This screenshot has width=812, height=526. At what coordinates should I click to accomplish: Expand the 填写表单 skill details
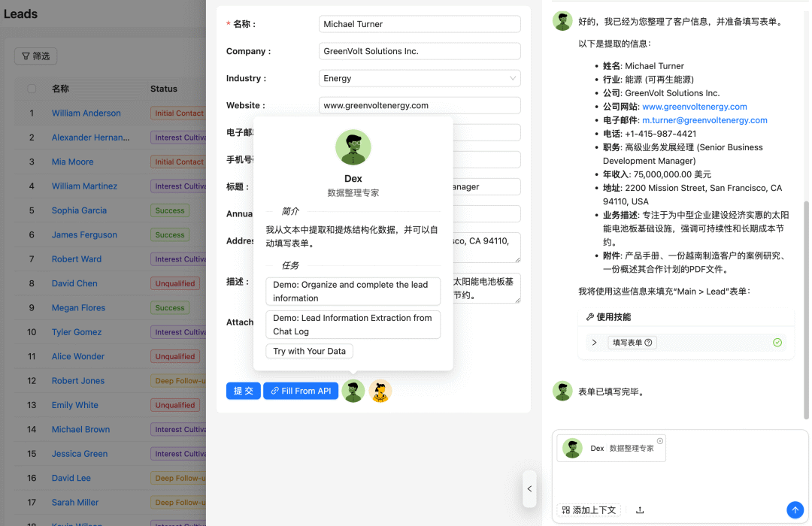click(x=595, y=343)
